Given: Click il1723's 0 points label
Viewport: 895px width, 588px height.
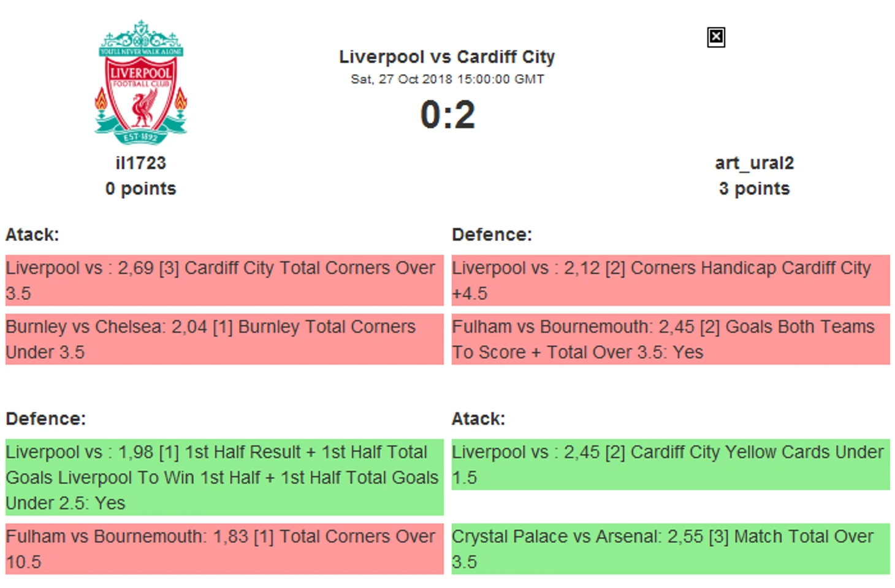Looking at the screenshot, I should pyautogui.click(x=141, y=189).
